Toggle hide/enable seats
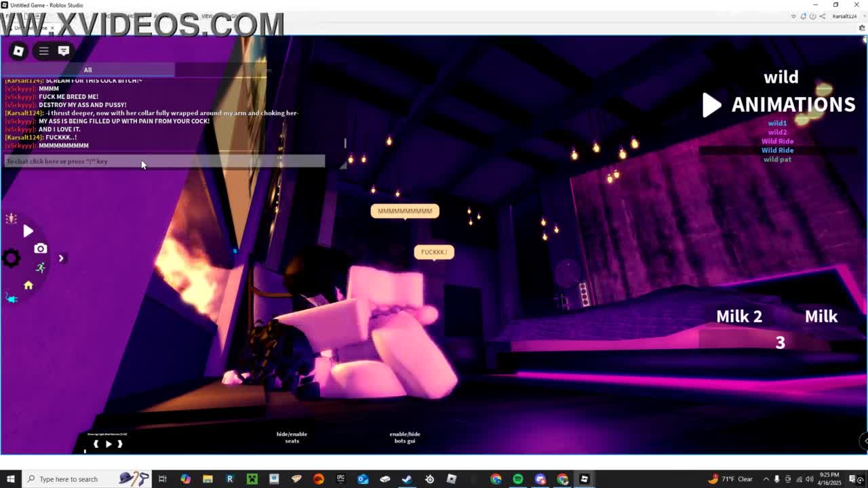The image size is (868, 488). pyautogui.click(x=292, y=437)
